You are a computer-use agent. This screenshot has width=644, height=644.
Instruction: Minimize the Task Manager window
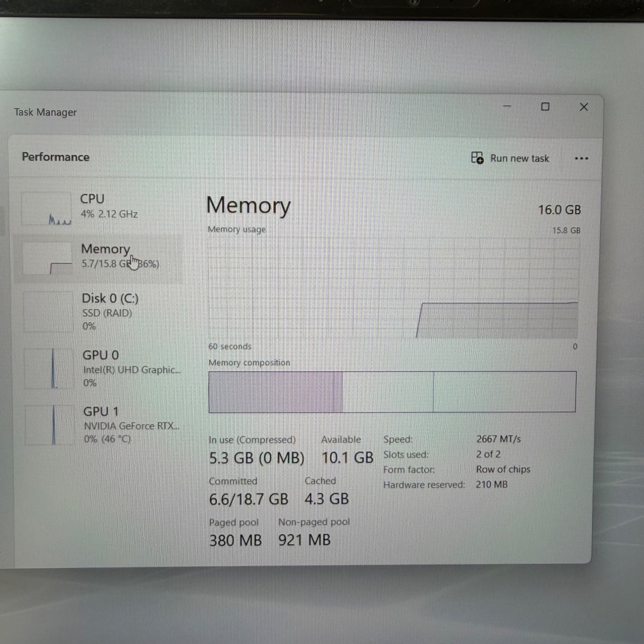(x=507, y=107)
